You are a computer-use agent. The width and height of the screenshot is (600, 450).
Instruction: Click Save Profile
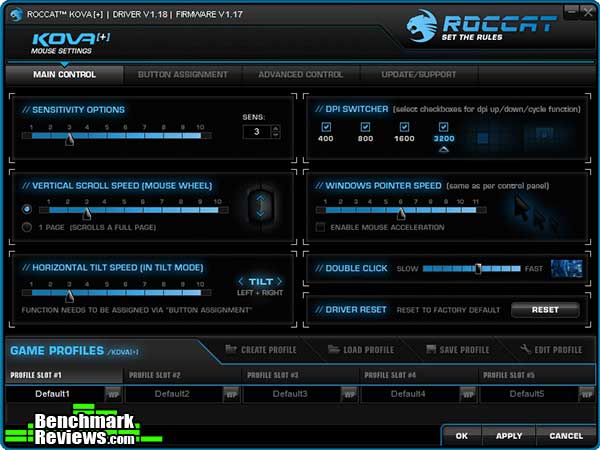[x=458, y=350]
